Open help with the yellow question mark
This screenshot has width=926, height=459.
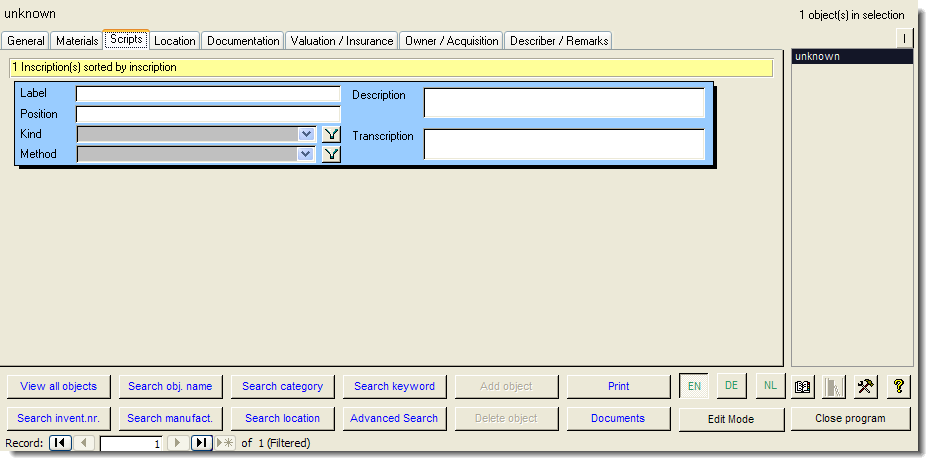pyautogui.click(x=898, y=386)
